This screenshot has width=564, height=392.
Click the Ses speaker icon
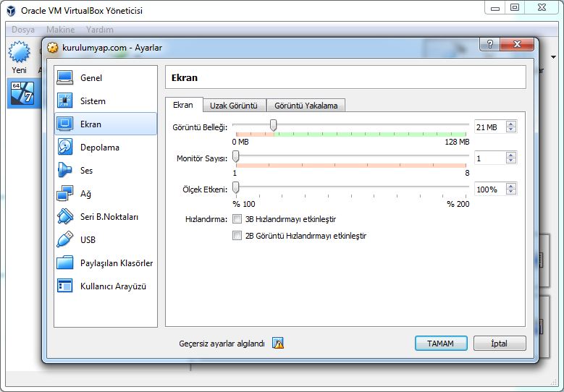65,170
